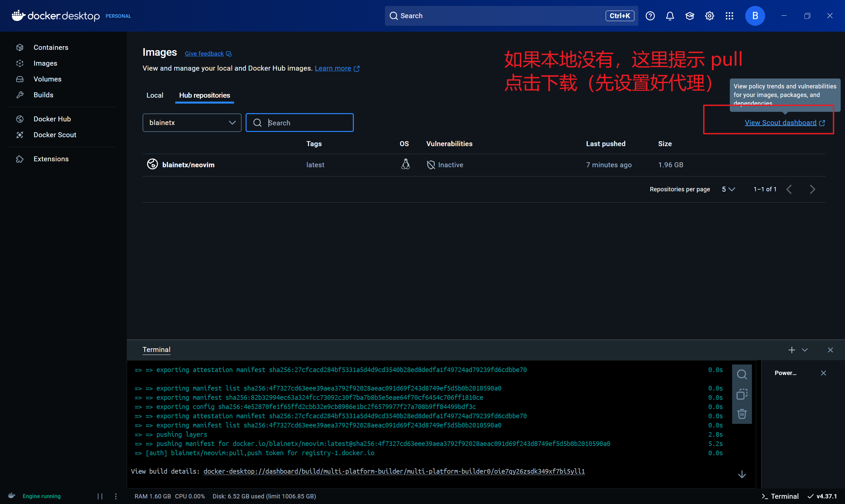Click the blainetx/neovim repository name
The height and width of the screenshot is (504, 845).
pyautogui.click(x=188, y=165)
